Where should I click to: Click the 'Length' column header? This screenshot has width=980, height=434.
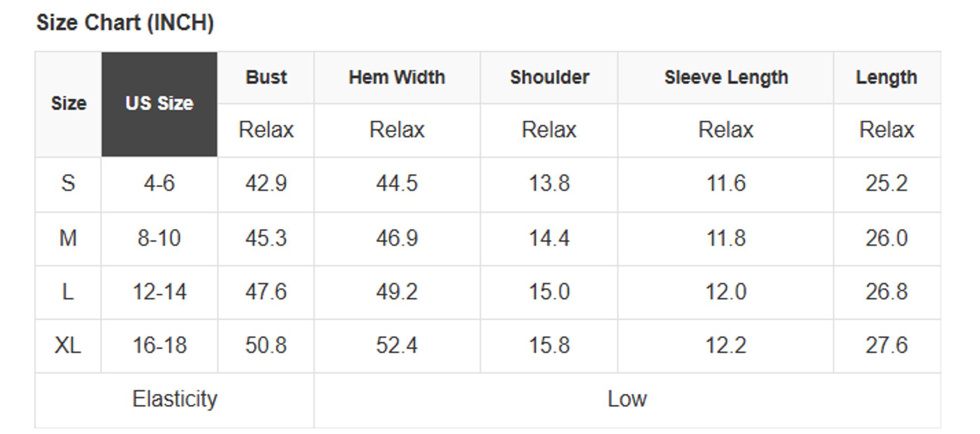[x=886, y=77]
